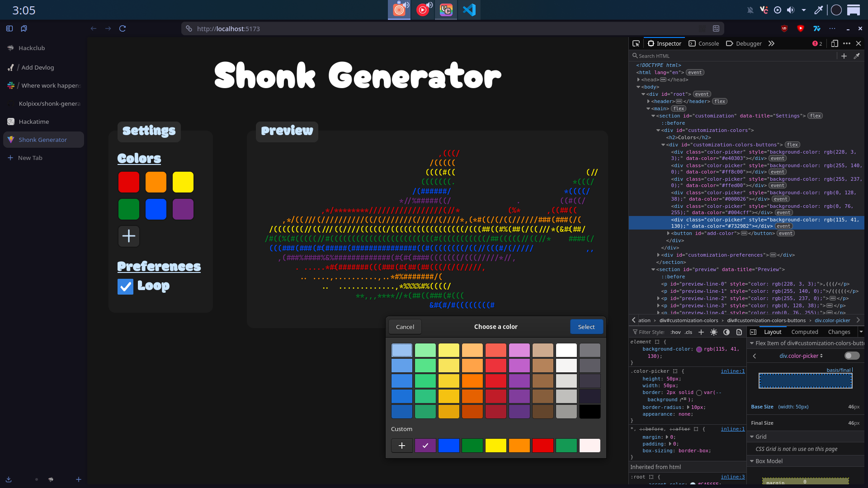868x488 pixels.
Task: Click the eyedropper icon beside Search HTML
Action: click(856, 56)
